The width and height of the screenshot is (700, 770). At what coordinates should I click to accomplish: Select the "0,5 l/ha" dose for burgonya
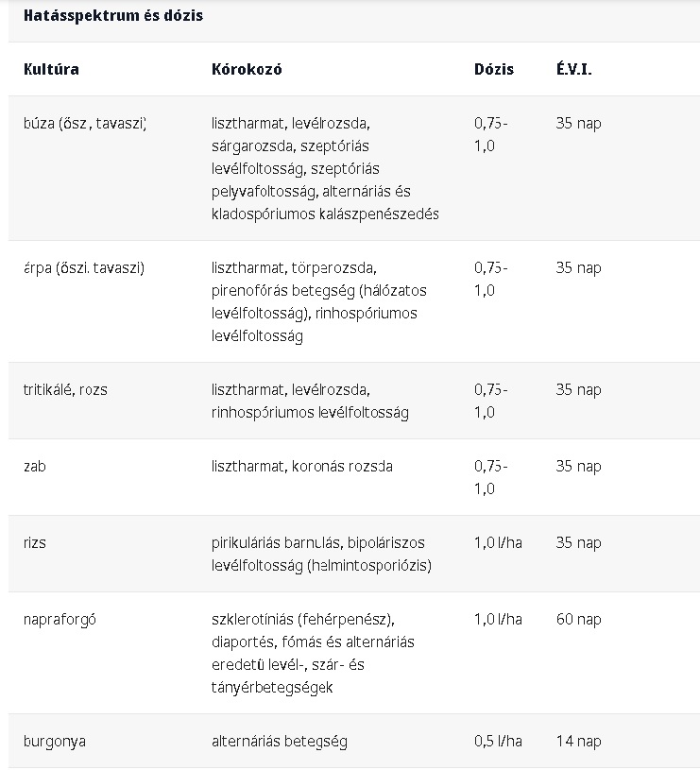point(498,742)
